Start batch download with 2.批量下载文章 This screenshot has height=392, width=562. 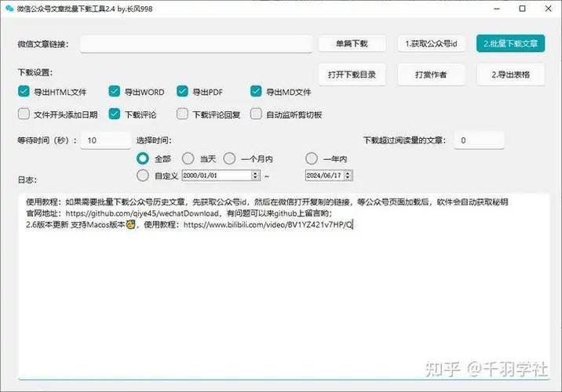point(510,43)
